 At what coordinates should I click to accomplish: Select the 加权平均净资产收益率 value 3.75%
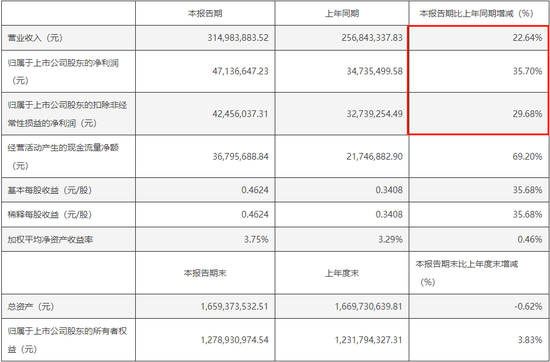tap(256, 239)
